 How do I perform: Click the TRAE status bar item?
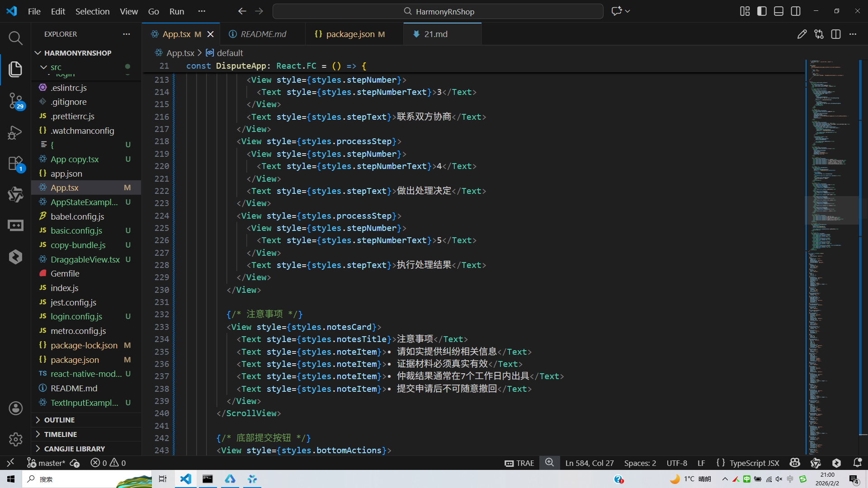520,463
